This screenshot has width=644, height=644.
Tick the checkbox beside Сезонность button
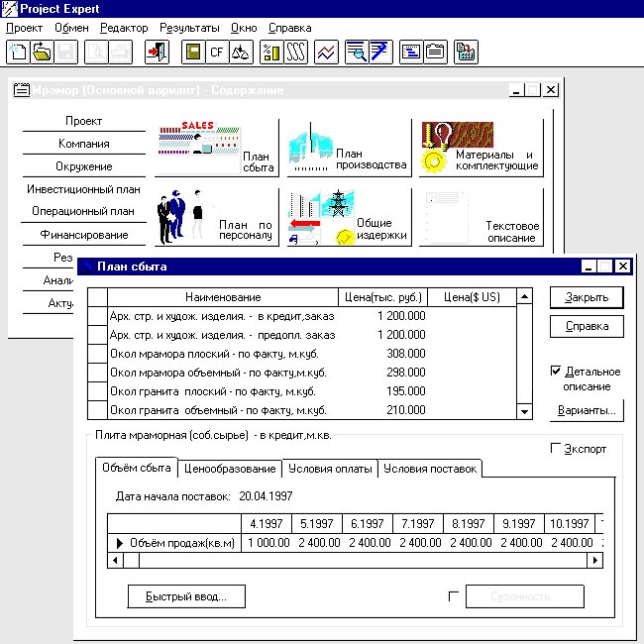tap(454, 595)
